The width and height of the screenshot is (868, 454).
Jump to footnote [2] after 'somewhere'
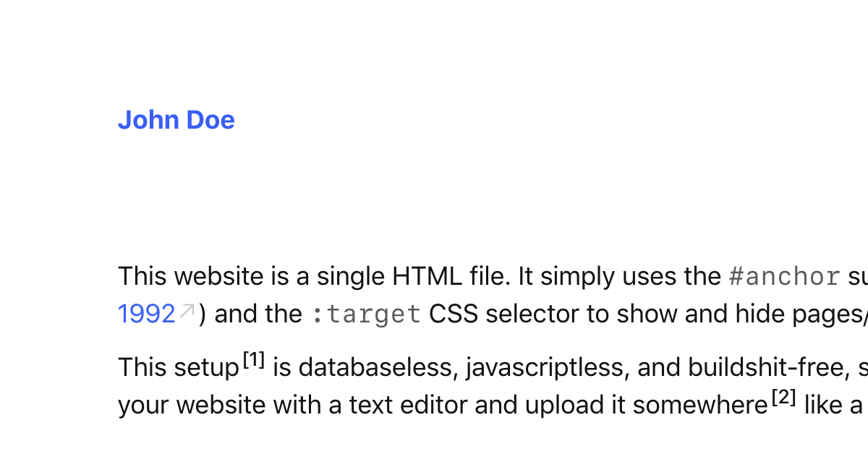784,397
